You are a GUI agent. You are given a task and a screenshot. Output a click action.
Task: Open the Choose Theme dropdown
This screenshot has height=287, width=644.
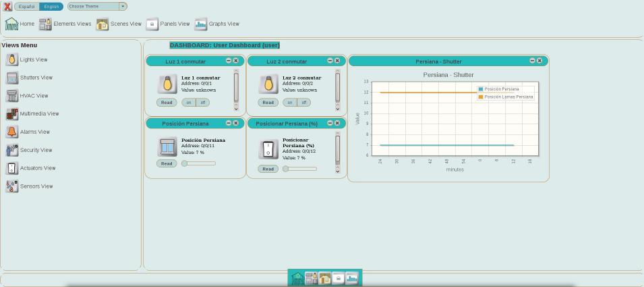click(97, 7)
